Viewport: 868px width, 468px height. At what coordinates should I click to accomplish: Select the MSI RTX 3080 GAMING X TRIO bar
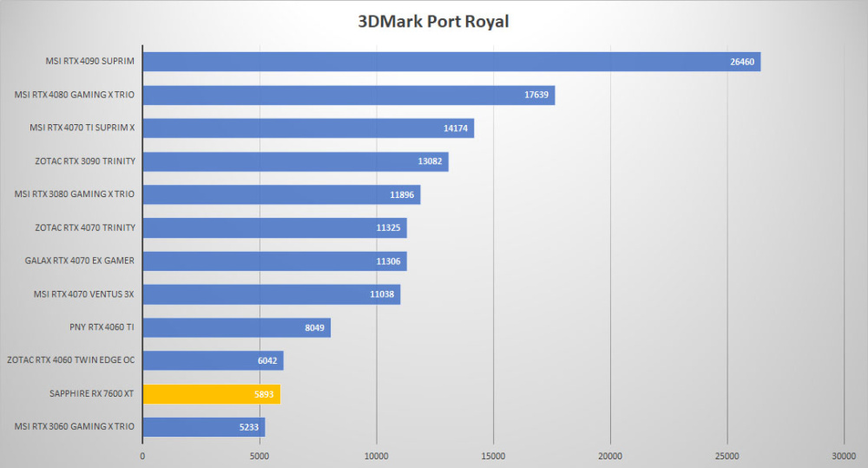(282, 194)
